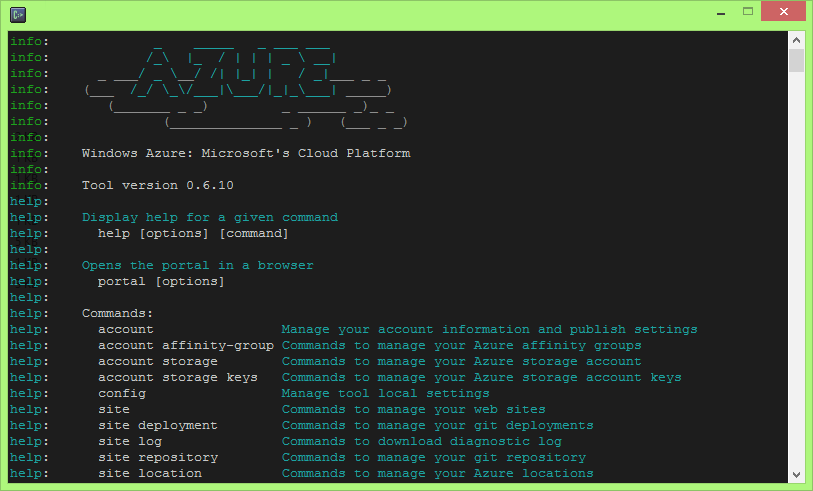The width and height of the screenshot is (813, 491).
Task: Click the 'Commands:' heading
Action: coord(117,313)
